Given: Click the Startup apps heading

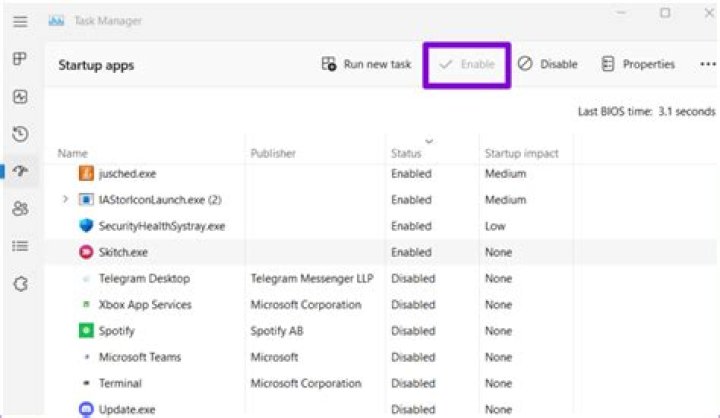Looking at the screenshot, I should coord(96,65).
